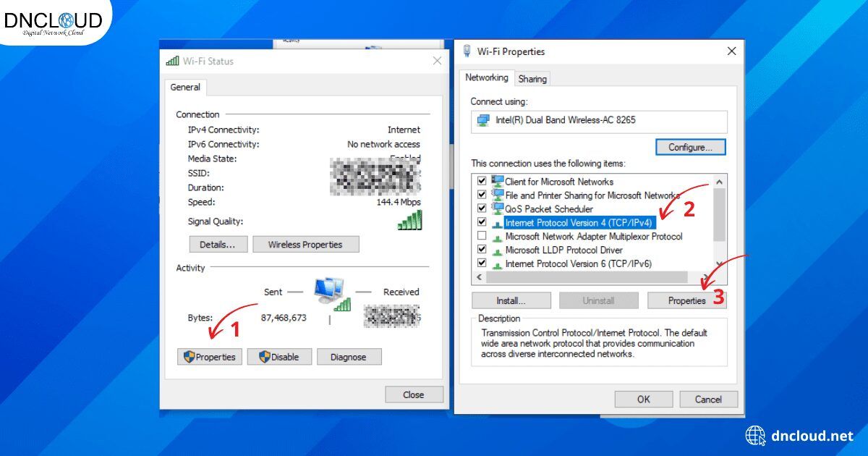Switch to the Sharing tab
The width and height of the screenshot is (868, 456).
click(532, 79)
